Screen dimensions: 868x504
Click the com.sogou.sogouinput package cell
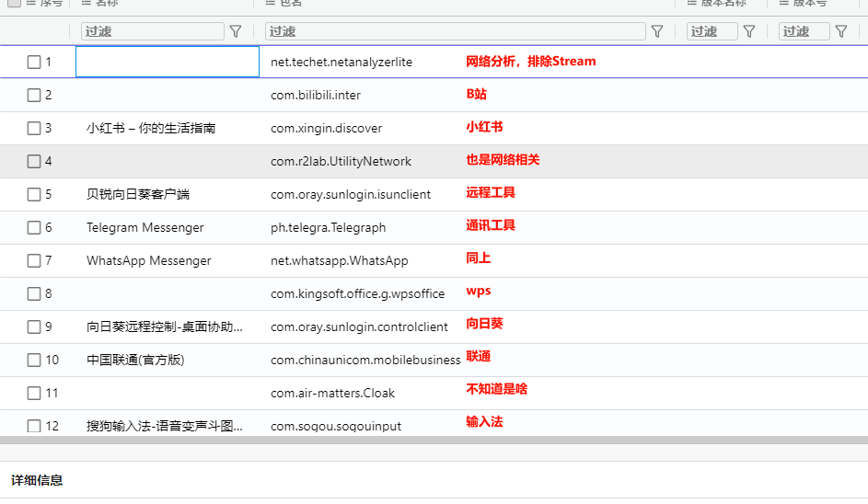click(335, 426)
